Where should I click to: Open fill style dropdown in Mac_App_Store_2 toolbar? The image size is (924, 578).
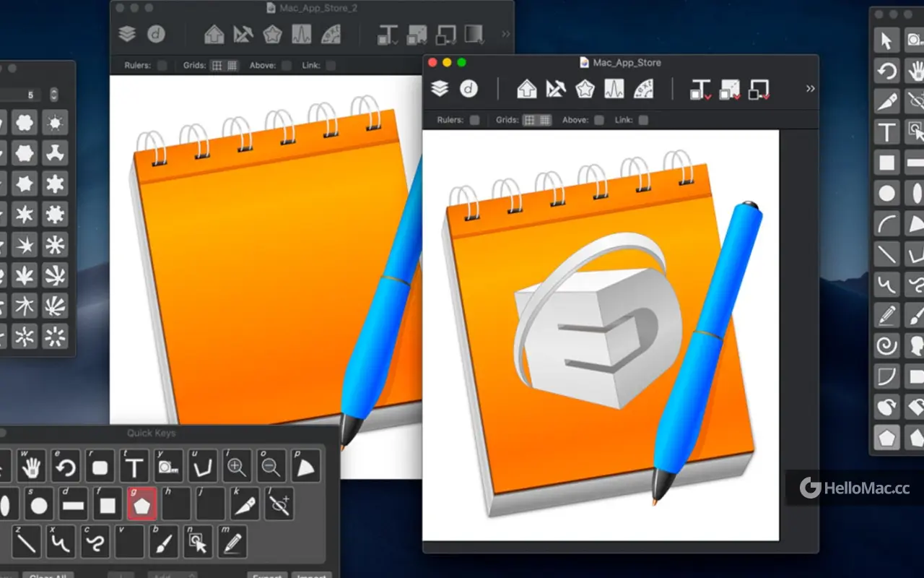pos(417,35)
